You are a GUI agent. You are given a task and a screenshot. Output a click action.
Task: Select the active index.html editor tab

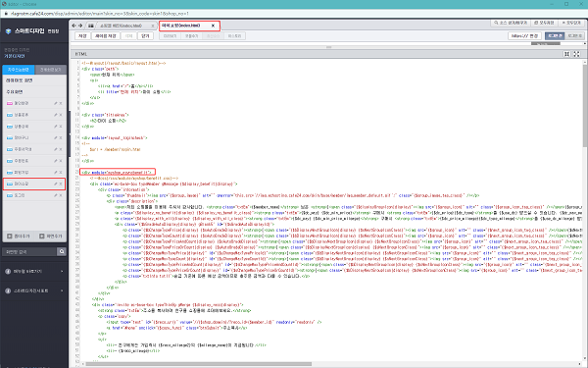click(185, 26)
